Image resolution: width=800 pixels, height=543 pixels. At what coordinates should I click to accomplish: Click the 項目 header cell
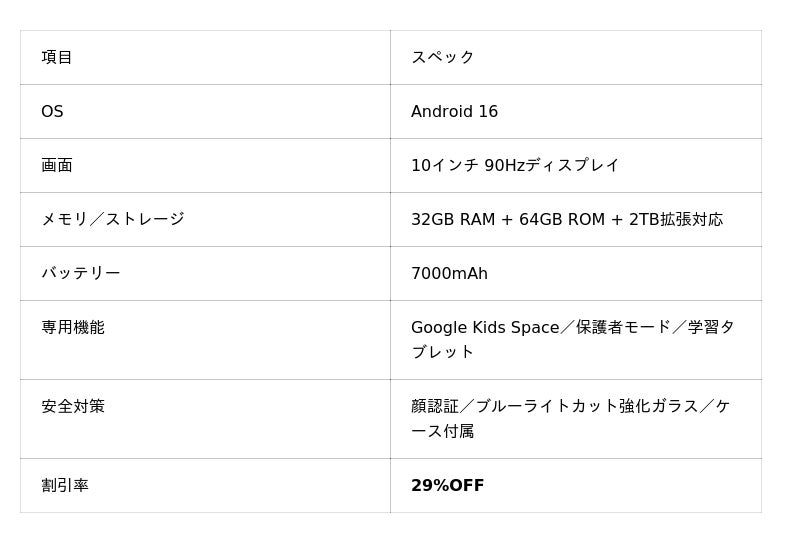tap(57, 57)
